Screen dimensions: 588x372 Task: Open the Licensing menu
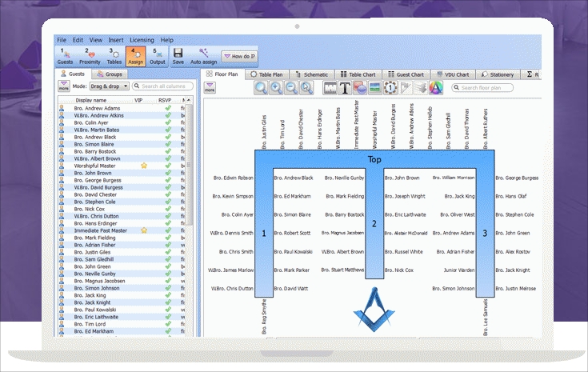pyautogui.click(x=142, y=39)
